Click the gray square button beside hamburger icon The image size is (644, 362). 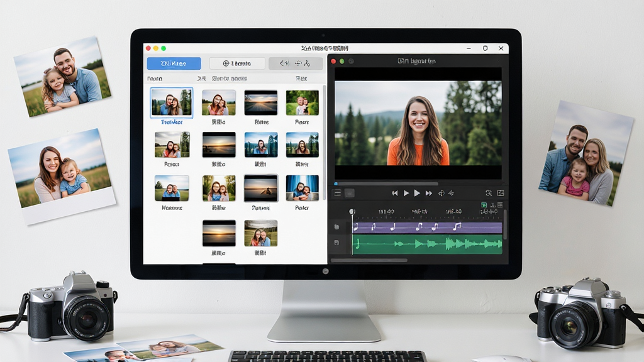point(350,194)
